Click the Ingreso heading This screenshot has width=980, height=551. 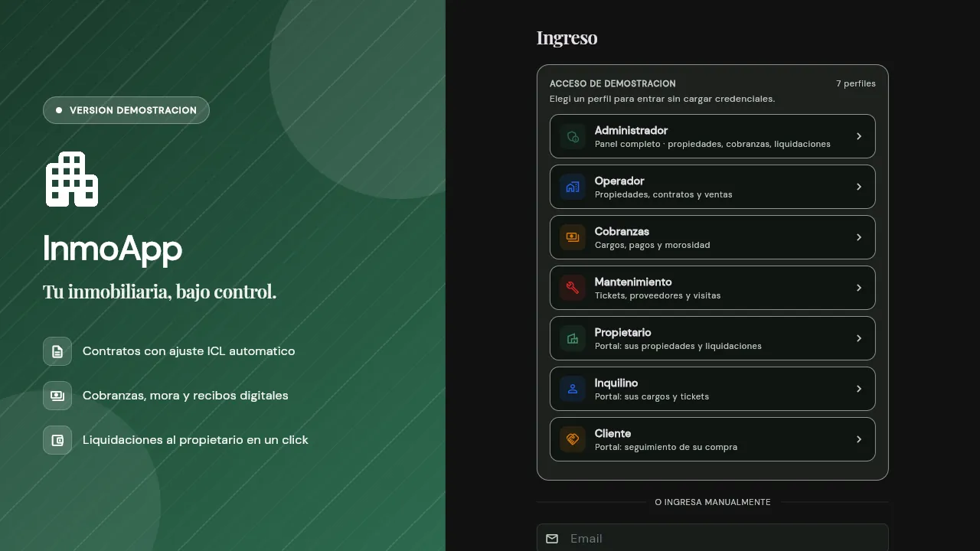tap(567, 37)
